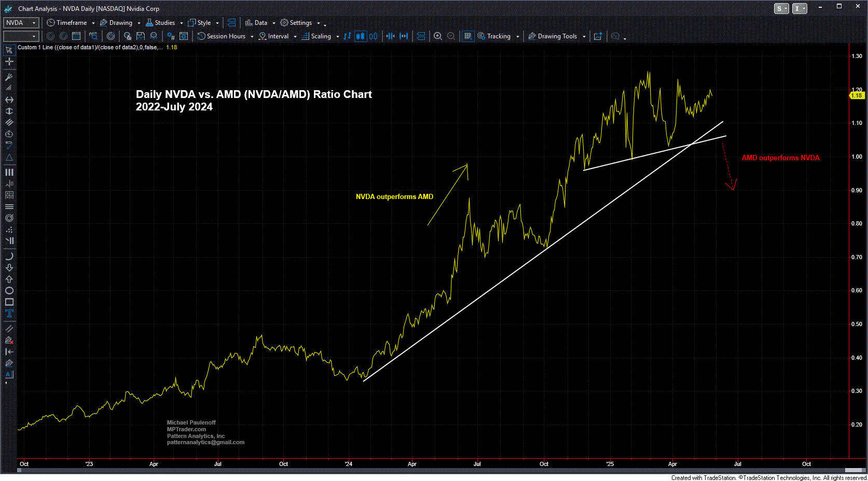This screenshot has width=868, height=481.
Task: Open the Settings menu
Action: pos(296,23)
